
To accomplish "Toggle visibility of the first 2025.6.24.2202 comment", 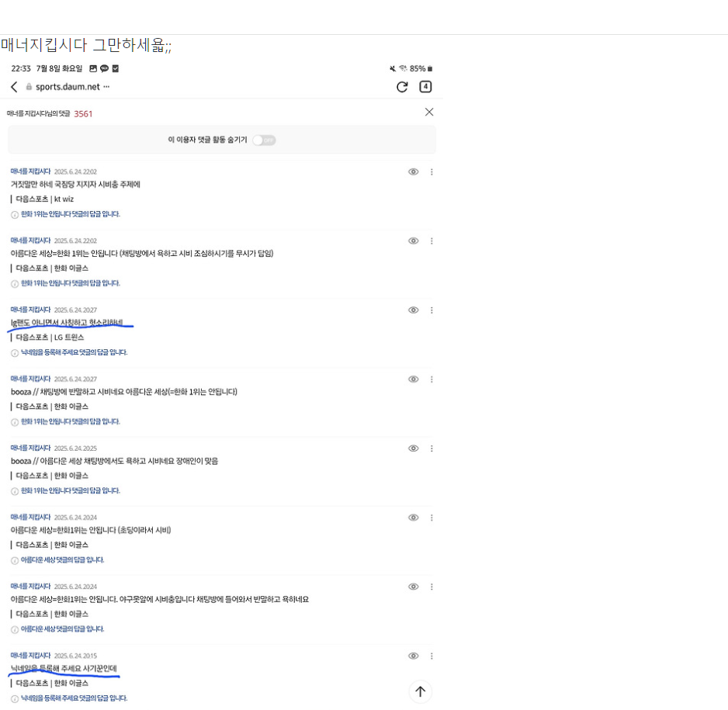I will 413,171.
